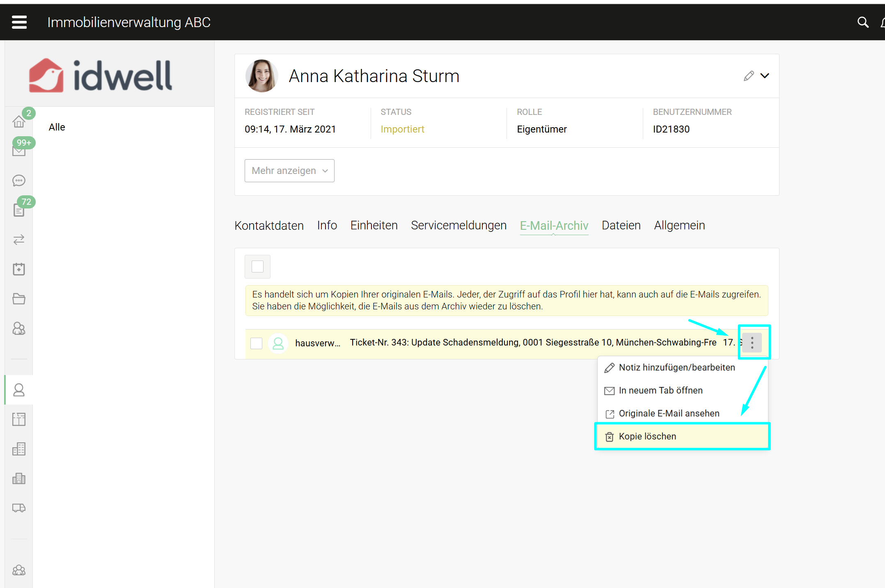Click the three-dot menu on email row
Screen dimensions: 885x588
click(752, 343)
